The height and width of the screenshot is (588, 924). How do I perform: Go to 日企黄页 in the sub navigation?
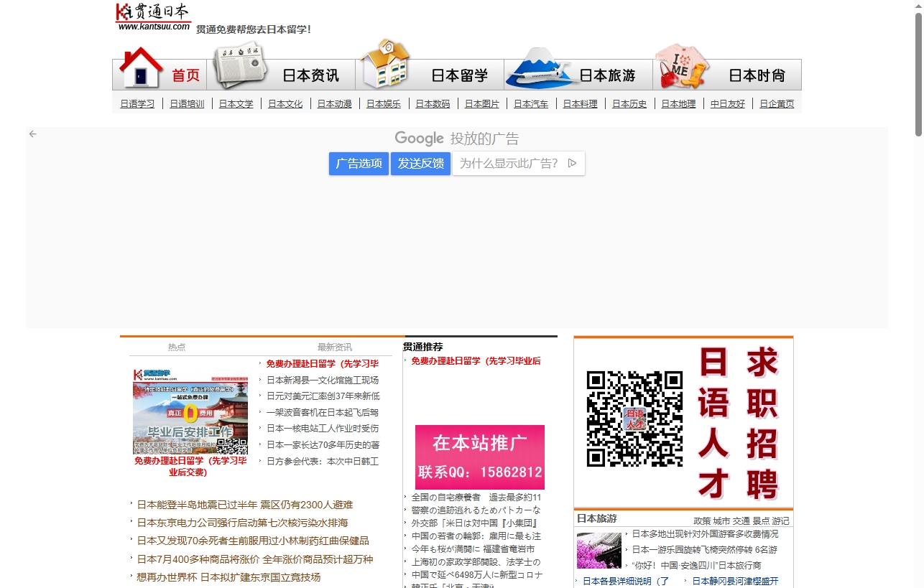click(x=777, y=103)
